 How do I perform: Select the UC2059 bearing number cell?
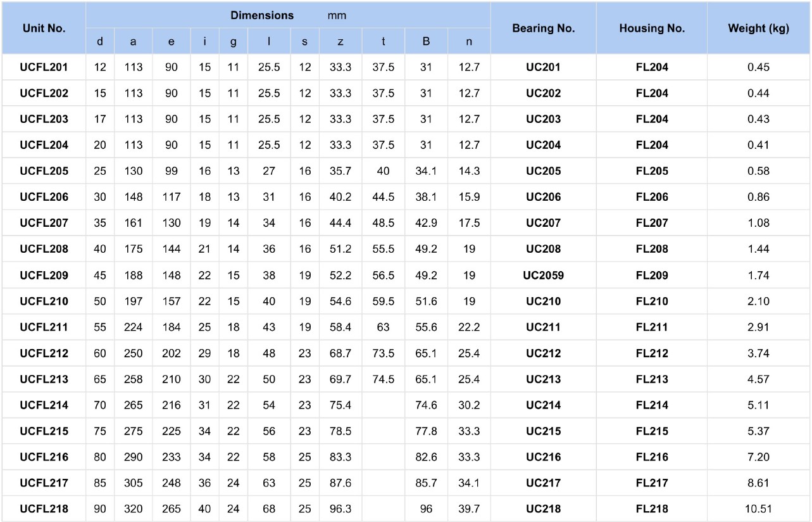pyautogui.click(x=543, y=276)
